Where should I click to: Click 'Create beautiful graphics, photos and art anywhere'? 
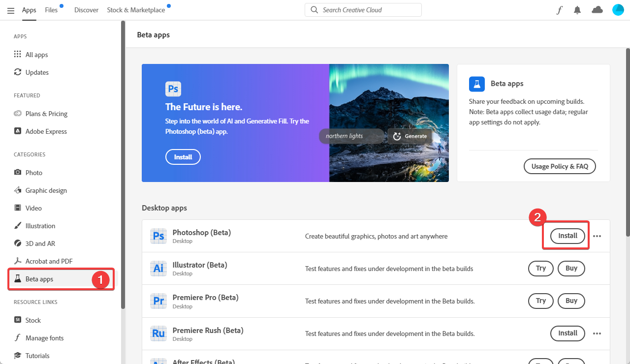tap(377, 237)
